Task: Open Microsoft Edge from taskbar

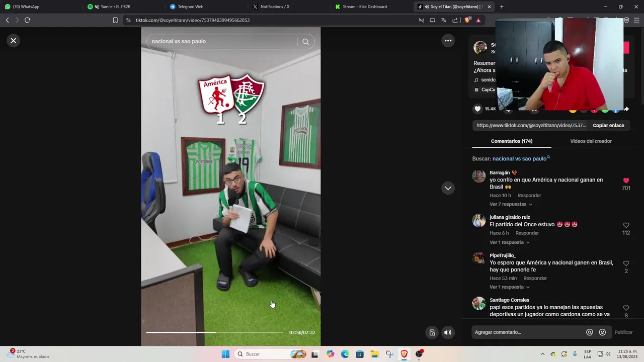Action: tap(345, 354)
